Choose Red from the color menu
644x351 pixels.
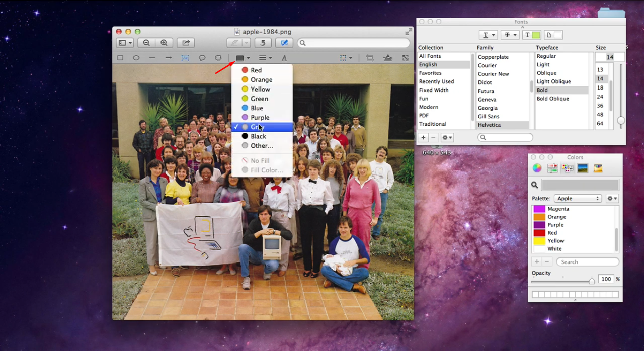coord(262,70)
